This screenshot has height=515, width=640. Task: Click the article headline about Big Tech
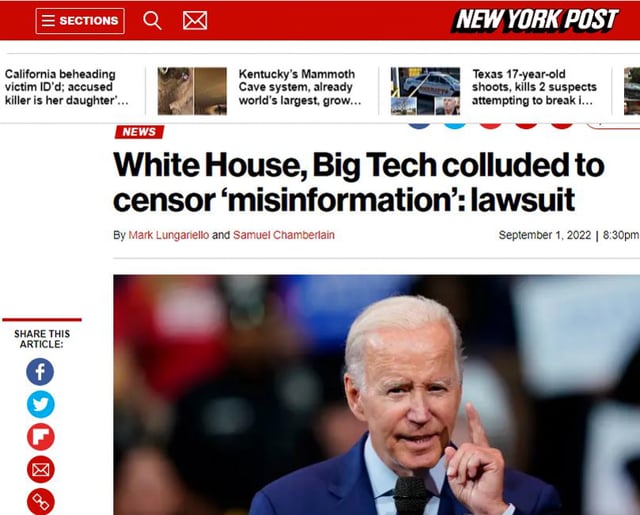point(359,182)
